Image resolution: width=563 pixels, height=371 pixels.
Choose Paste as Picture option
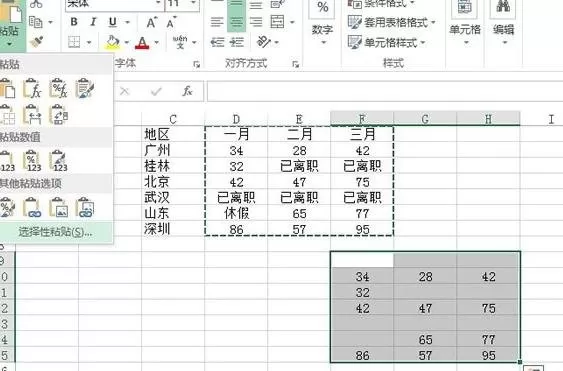(59, 207)
